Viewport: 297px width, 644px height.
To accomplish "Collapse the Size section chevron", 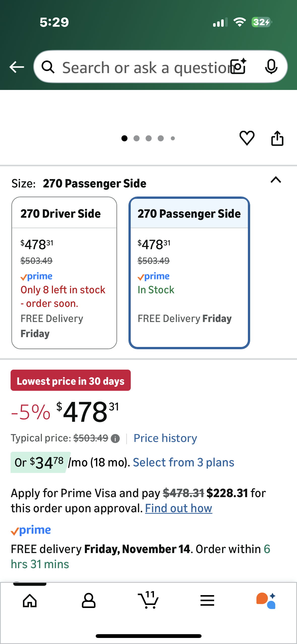I will click(x=276, y=180).
